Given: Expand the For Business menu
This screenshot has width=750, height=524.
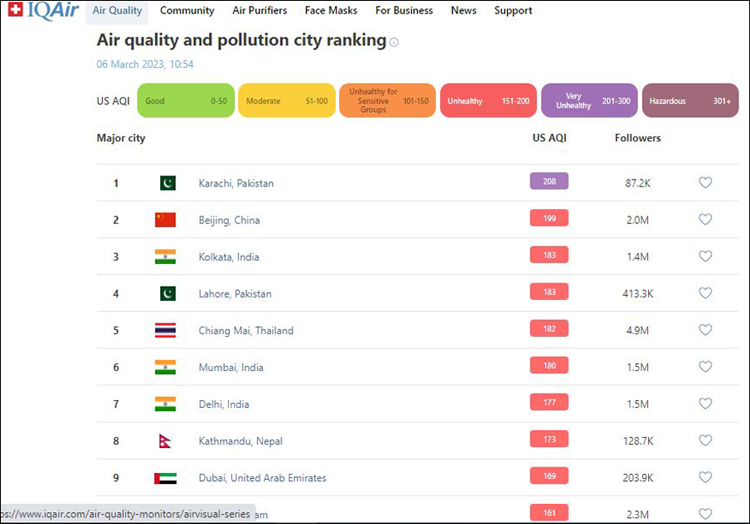Looking at the screenshot, I should (x=404, y=11).
